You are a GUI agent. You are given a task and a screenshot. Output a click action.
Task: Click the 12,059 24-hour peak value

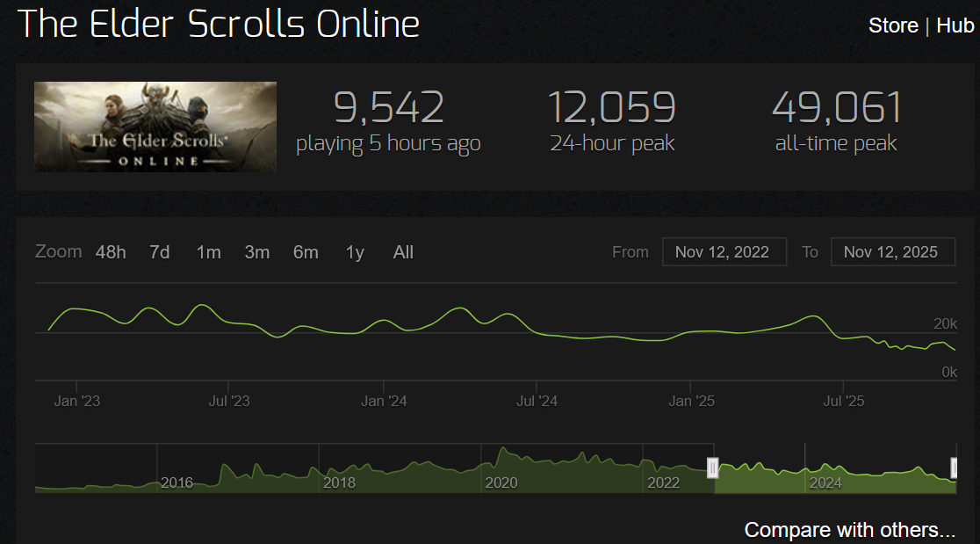click(612, 107)
